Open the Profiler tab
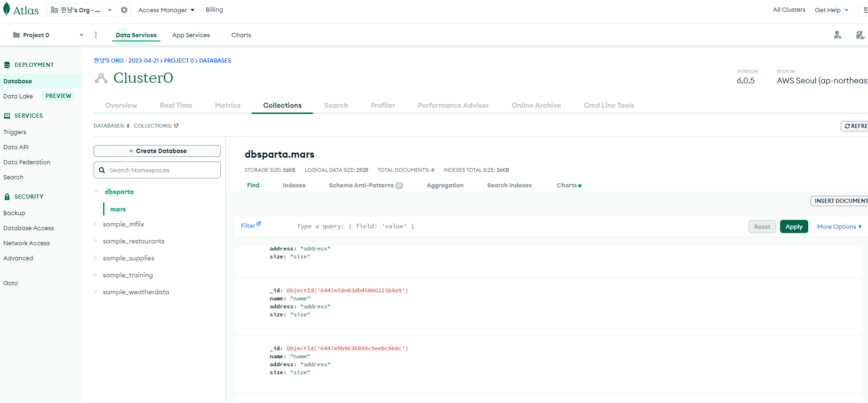868x403 pixels. (383, 105)
